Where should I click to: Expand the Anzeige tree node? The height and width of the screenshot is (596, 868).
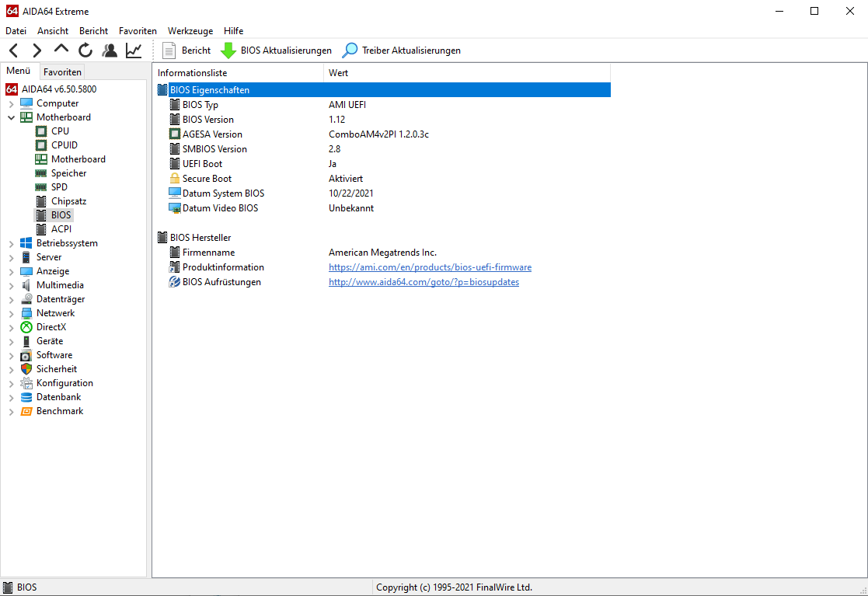[11, 271]
